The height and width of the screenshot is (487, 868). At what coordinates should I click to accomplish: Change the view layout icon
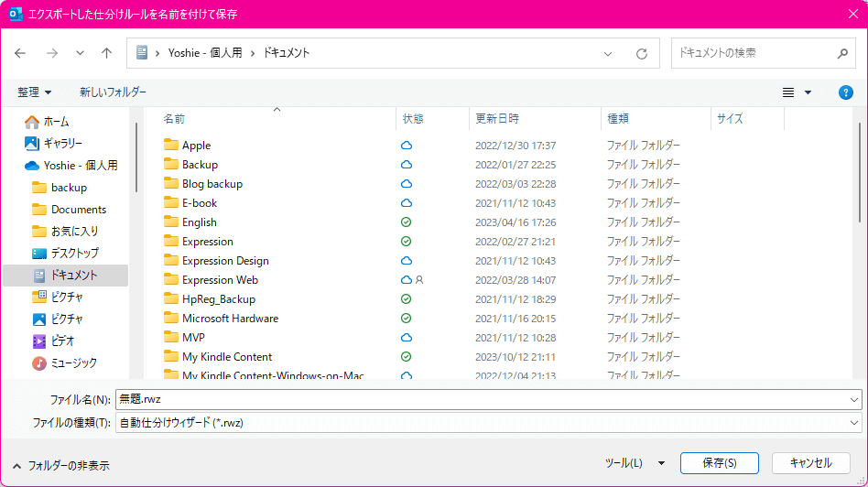pos(788,92)
